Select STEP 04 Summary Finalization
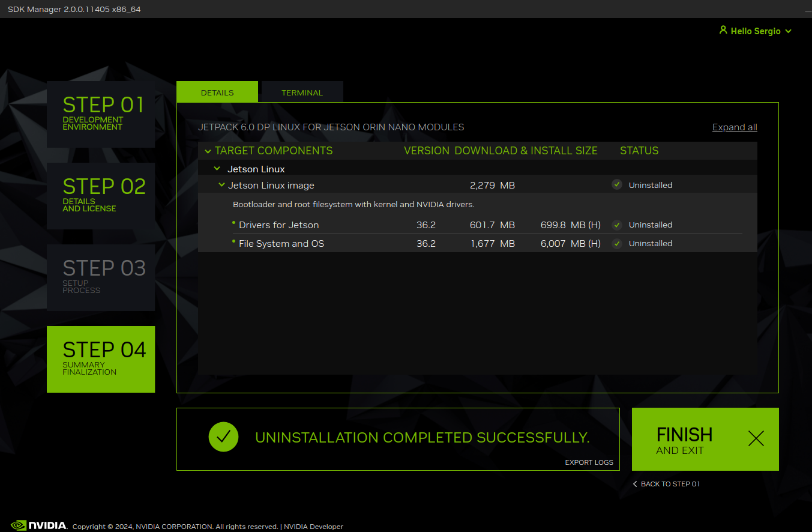The height and width of the screenshot is (532, 812). (101, 359)
